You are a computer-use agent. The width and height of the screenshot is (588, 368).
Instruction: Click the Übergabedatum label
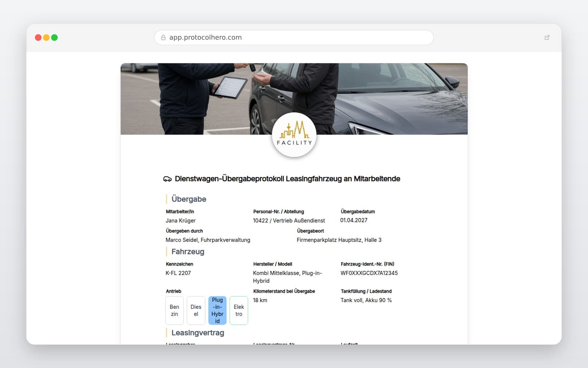pos(358,212)
